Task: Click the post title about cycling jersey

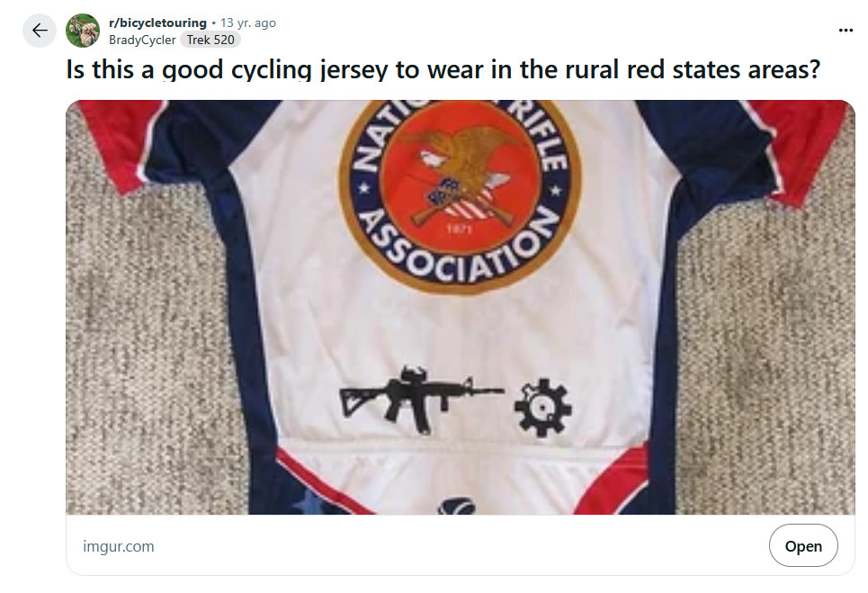Action: (x=443, y=70)
